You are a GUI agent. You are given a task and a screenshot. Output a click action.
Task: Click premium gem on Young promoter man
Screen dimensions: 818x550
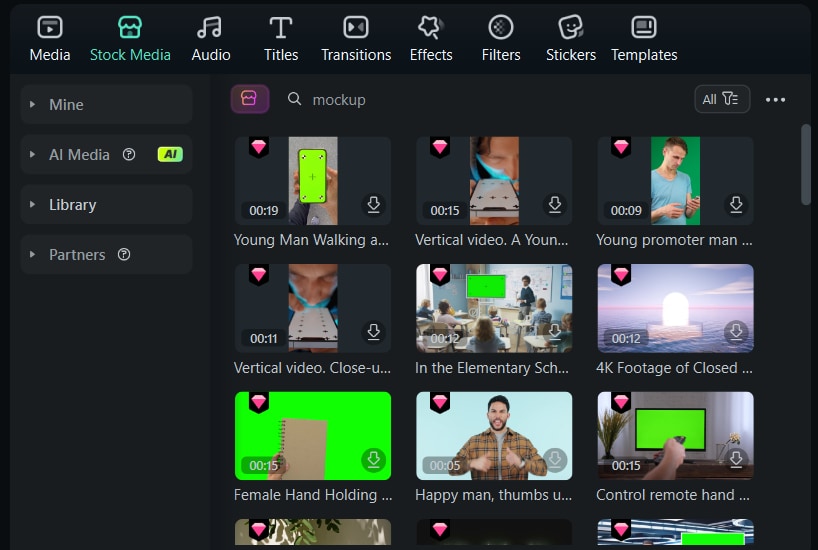(621, 147)
